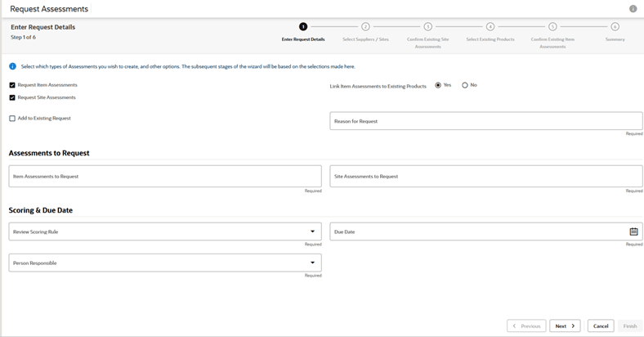644x337 pixels.
Task: Click the Step 1 of 6 text
Action: pos(23,37)
